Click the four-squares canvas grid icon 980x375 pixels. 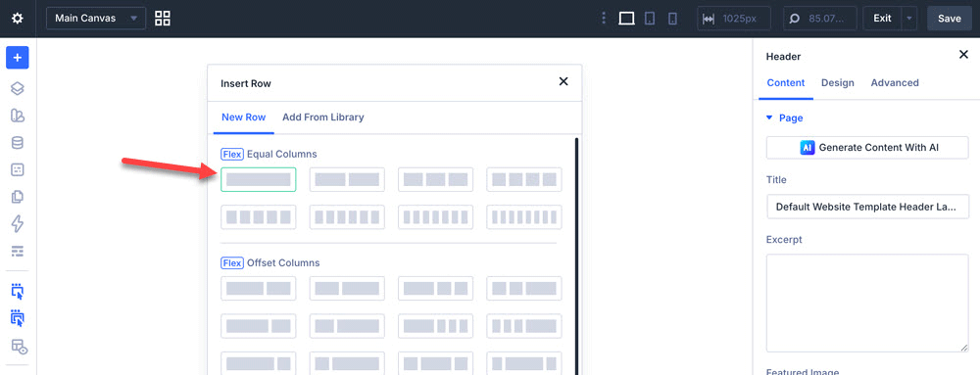click(x=163, y=18)
